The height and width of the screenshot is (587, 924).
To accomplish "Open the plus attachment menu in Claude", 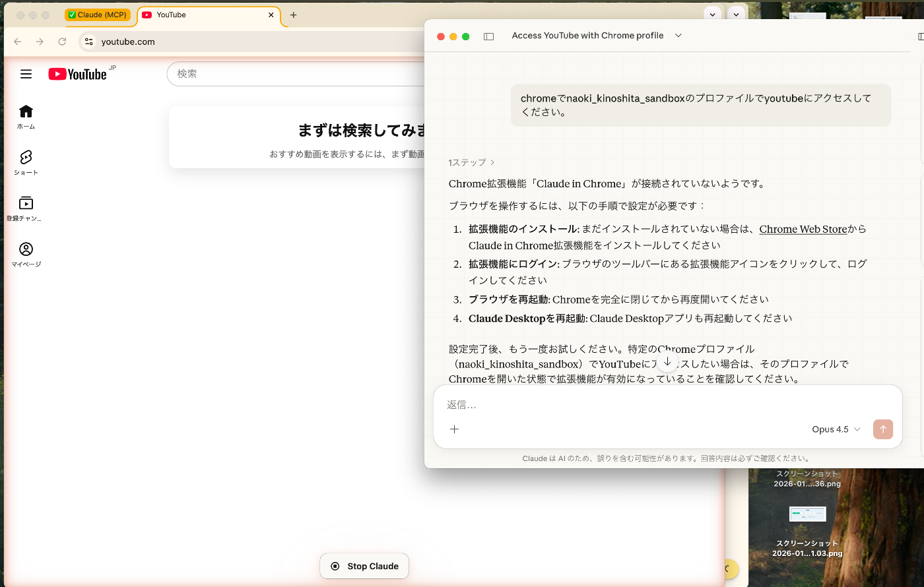I will tap(454, 429).
